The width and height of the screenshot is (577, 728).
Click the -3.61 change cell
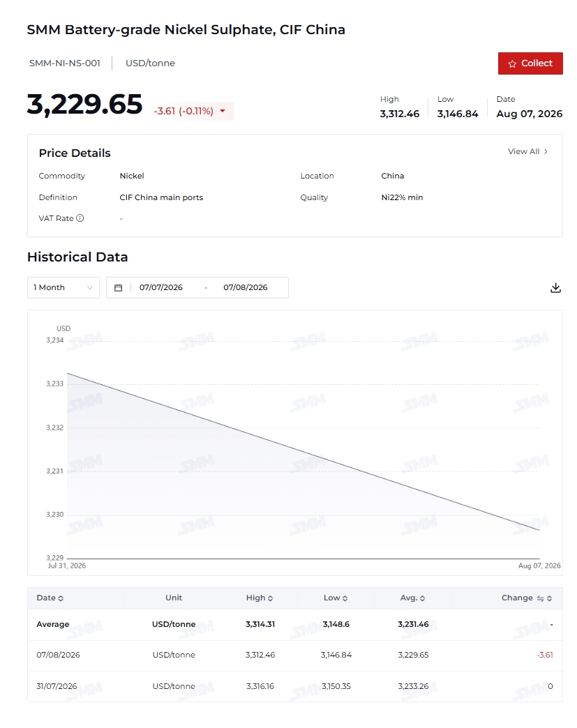pyautogui.click(x=545, y=655)
